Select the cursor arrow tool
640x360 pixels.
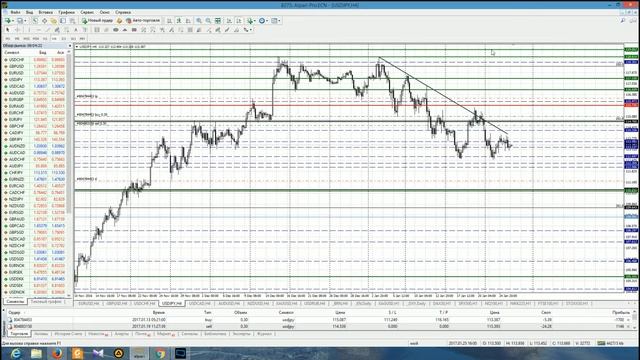(7, 30)
